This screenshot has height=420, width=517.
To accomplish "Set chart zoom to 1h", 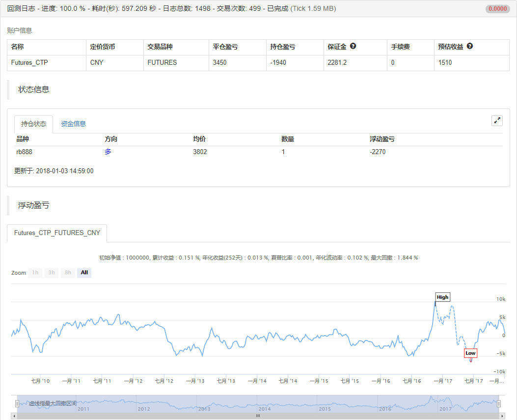I will (35, 273).
